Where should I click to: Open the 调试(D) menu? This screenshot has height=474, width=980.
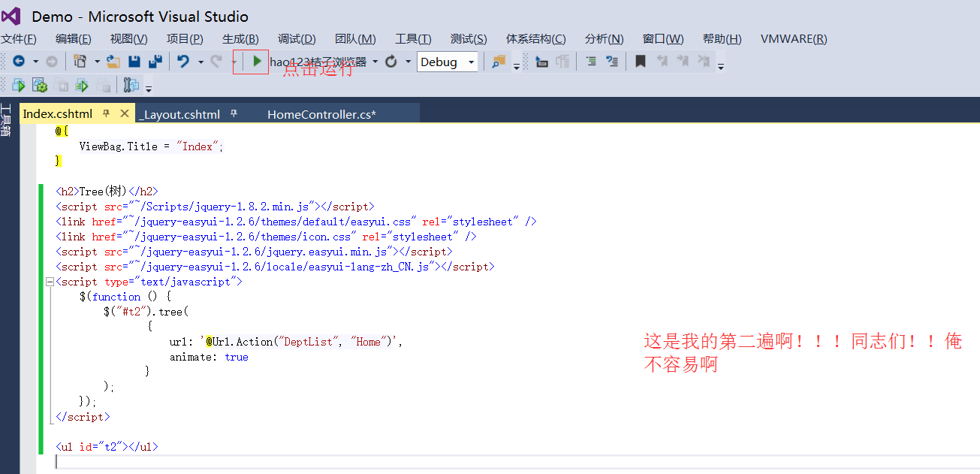[297, 39]
